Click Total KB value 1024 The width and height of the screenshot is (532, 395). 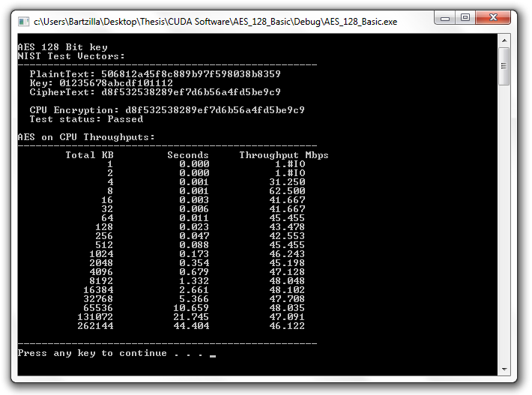click(101, 254)
